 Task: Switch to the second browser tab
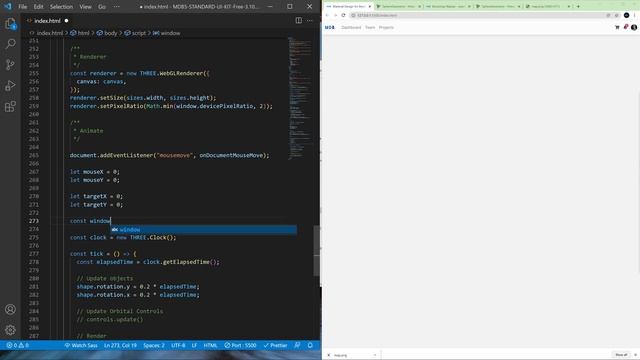[399, 6]
